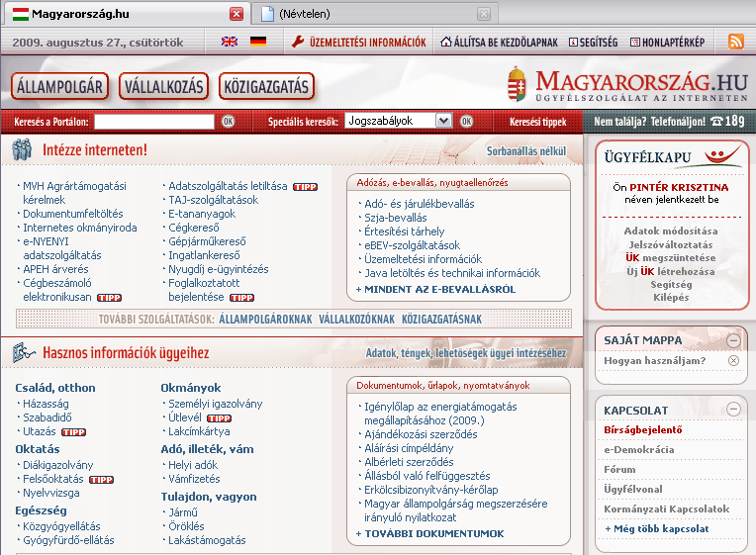The height and width of the screenshot is (555, 756).
Task: Click the Hogyan használjam? link
Action: 654,361
